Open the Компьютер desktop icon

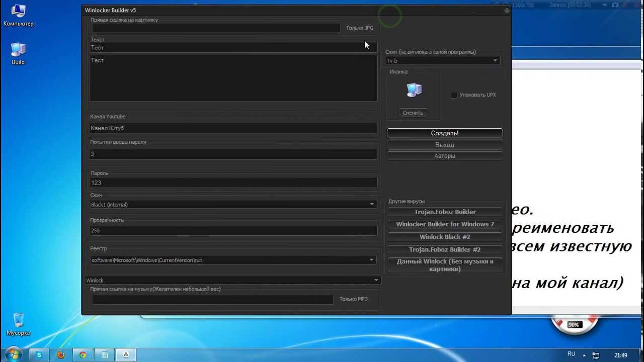tap(18, 15)
